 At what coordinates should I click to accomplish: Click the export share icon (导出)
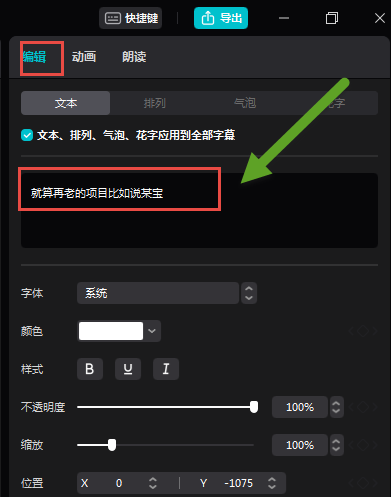point(208,18)
